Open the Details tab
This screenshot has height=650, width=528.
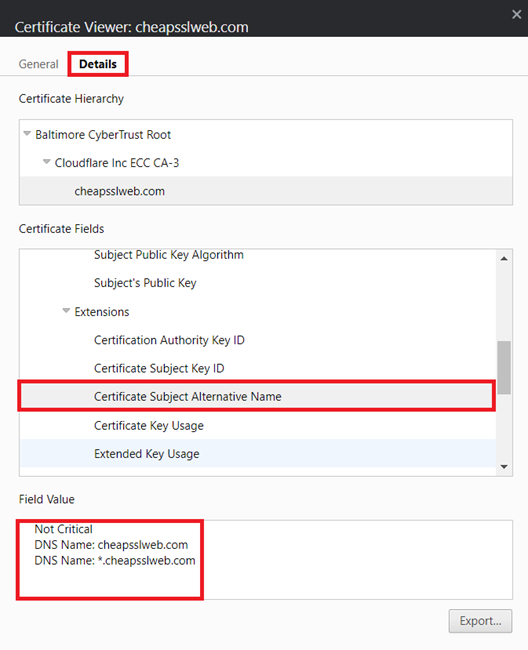click(98, 64)
